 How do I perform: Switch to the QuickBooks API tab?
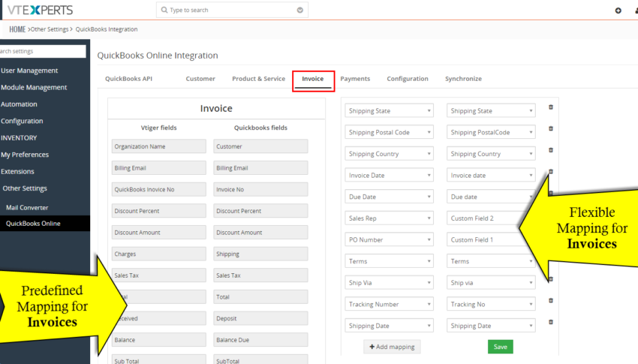(x=128, y=79)
